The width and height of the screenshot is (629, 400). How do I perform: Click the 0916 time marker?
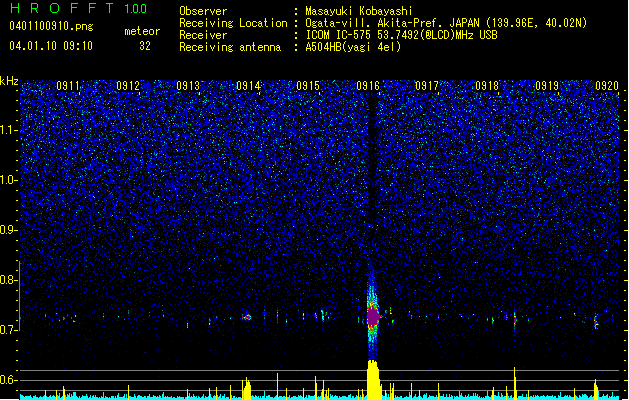pos(368,86)
